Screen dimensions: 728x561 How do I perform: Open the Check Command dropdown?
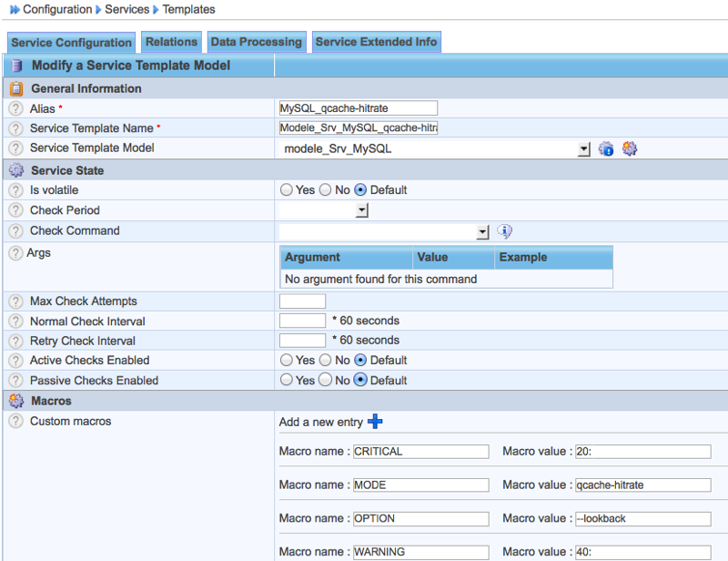[483, 232]
